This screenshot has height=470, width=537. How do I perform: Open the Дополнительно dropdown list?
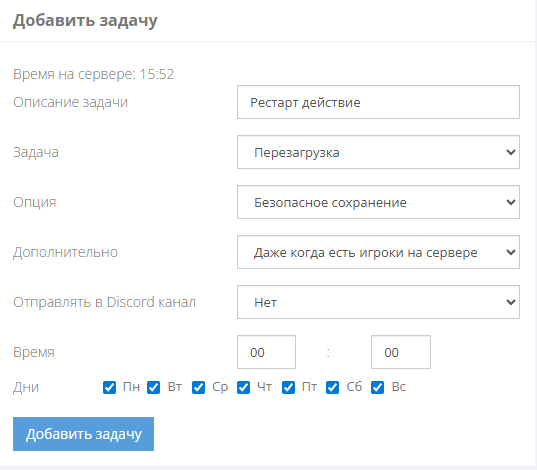(x=378, y=252)
